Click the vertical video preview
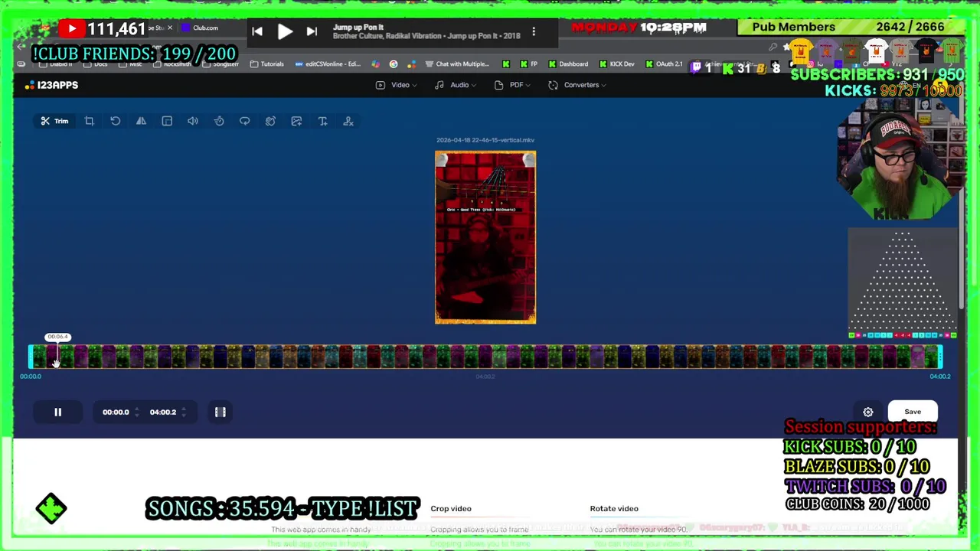The width and height of the screenshot is (980, 551). [485, 237]
